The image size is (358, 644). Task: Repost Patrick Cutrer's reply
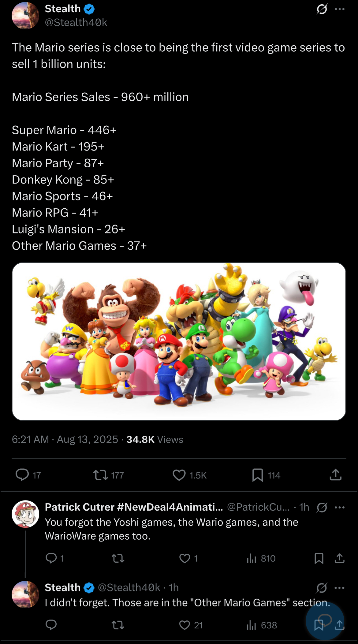(118, 558)
